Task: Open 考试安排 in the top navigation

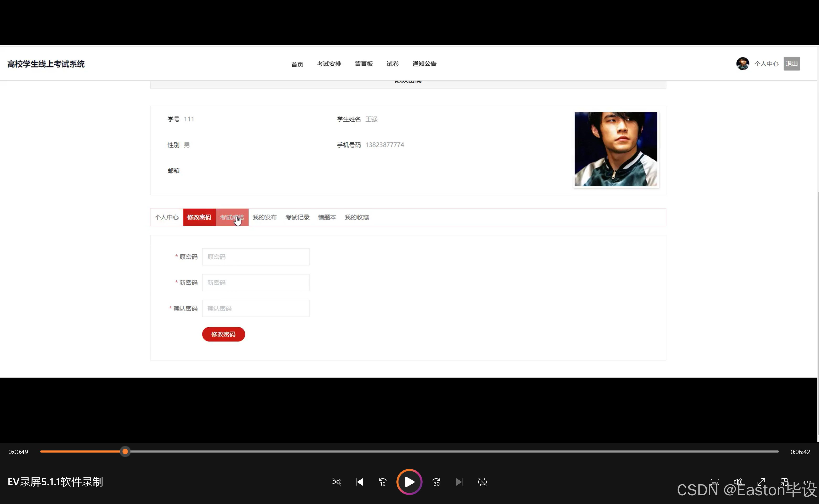Action: [329, 64]
